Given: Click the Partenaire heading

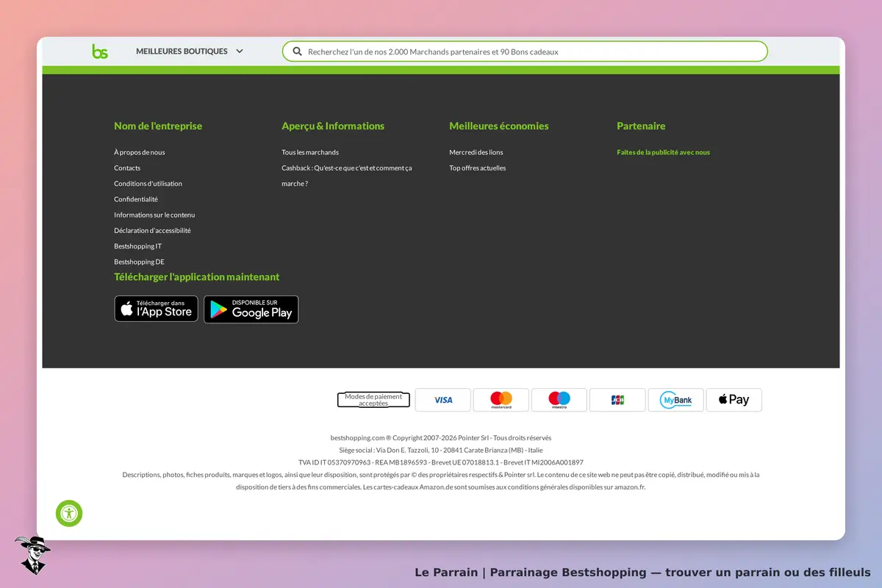Looking at the screenshot, I should [x=641, y=126].
